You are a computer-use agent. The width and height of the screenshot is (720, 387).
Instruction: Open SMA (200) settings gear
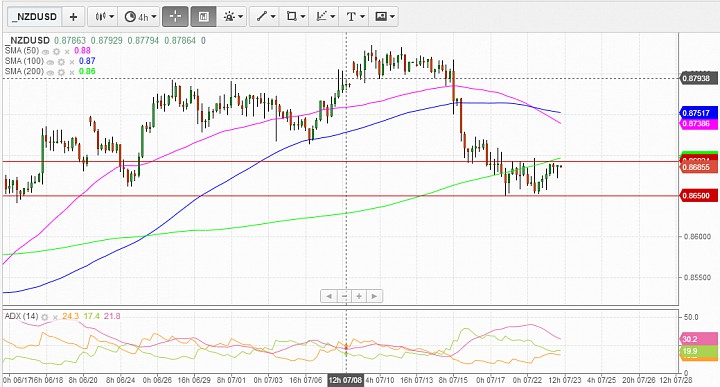pyautogui.click(x=61, y=73)
